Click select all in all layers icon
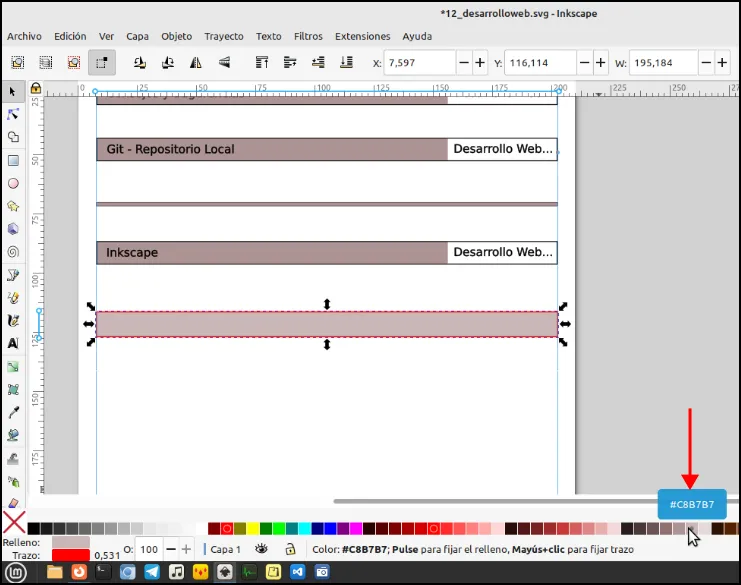 point(46,62)
